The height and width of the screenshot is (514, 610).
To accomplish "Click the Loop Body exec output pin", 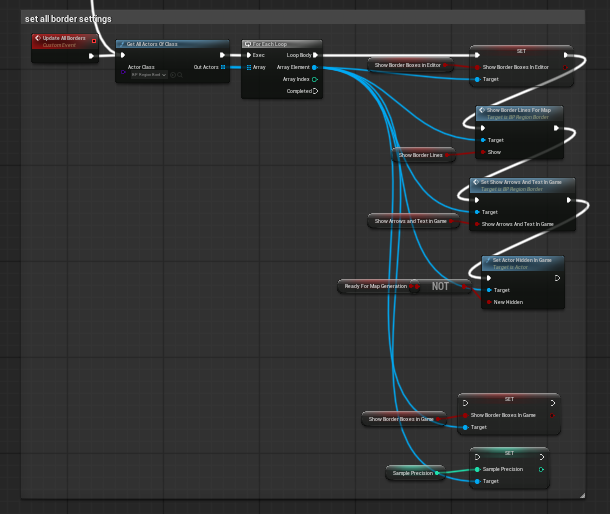I will pos(315,55).
